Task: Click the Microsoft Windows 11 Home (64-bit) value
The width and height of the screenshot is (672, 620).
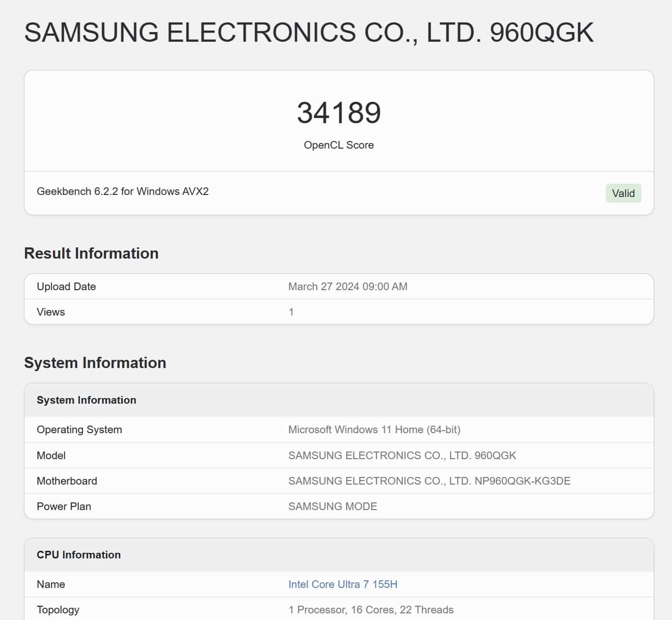Action: click(x=374, y=430)
